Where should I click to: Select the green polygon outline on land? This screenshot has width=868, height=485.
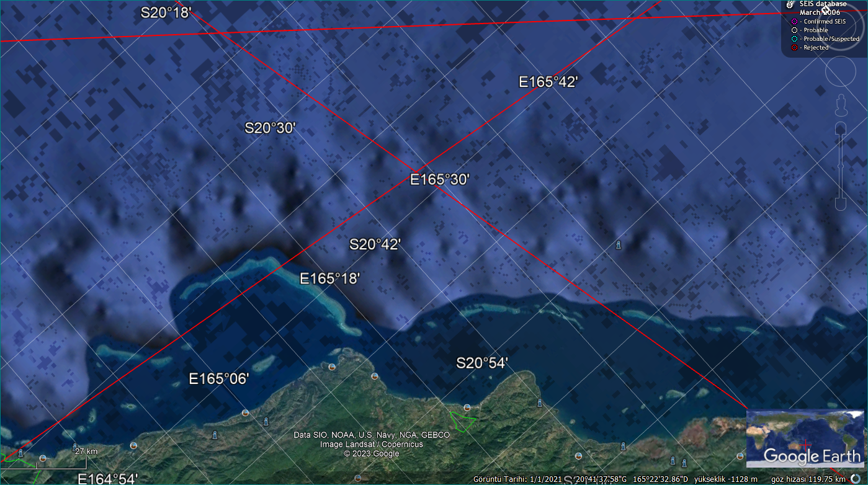(x=462, y=421)
